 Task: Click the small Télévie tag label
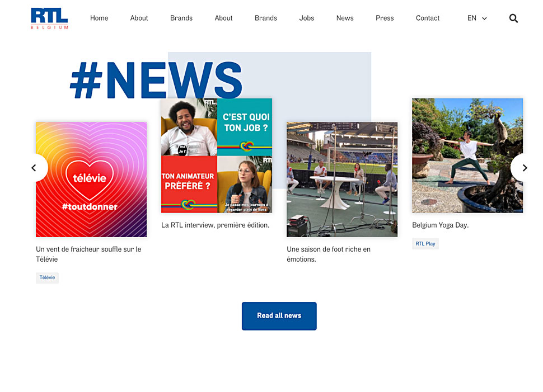tap(47, 278)
